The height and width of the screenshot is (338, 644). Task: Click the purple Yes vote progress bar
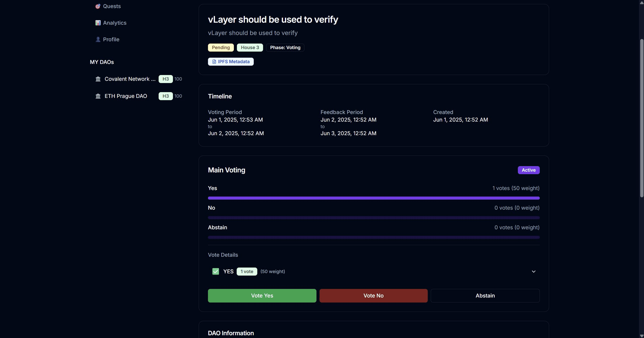tap(374, 198)
